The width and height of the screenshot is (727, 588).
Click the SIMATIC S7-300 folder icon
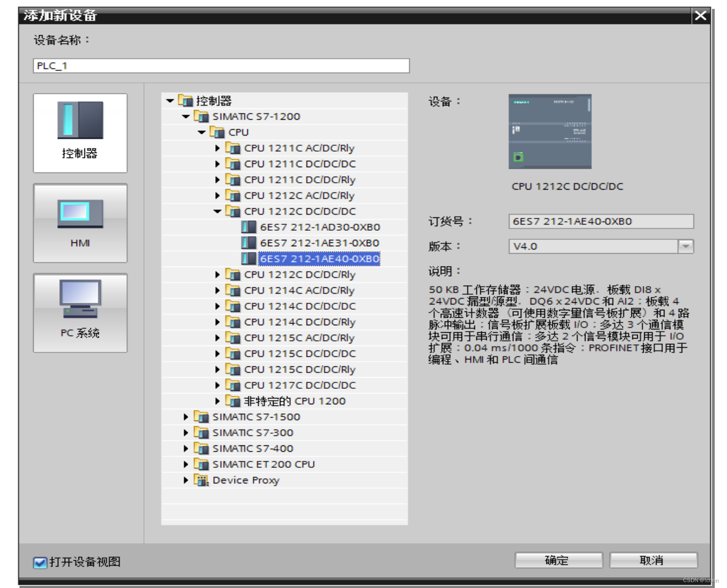(201, 433)
